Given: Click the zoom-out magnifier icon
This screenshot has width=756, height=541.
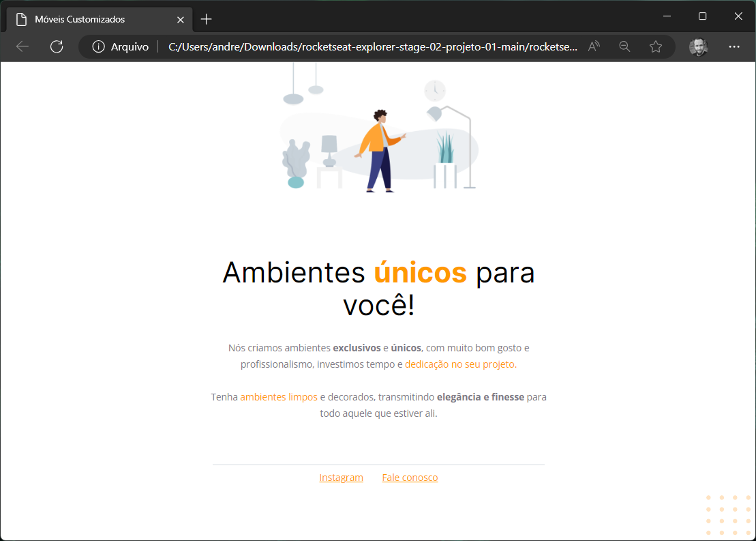Looking at the screenshot, I should (624, 46).
